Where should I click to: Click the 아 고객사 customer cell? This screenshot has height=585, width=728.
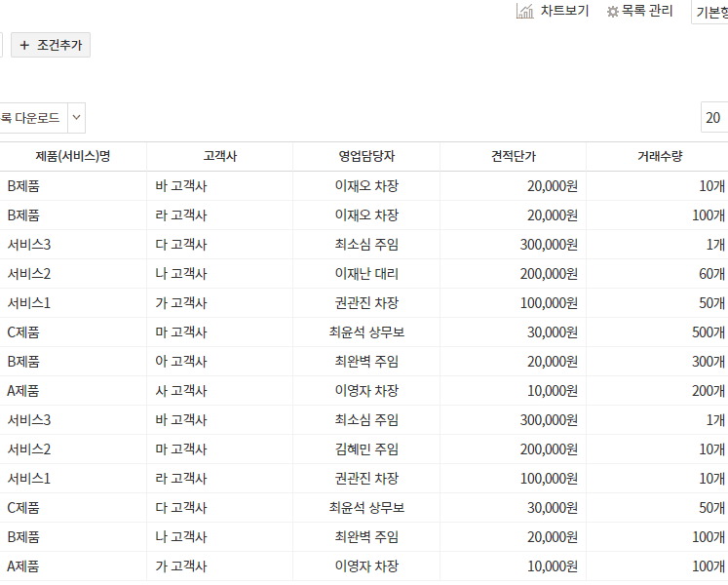[x=180, y=362]
